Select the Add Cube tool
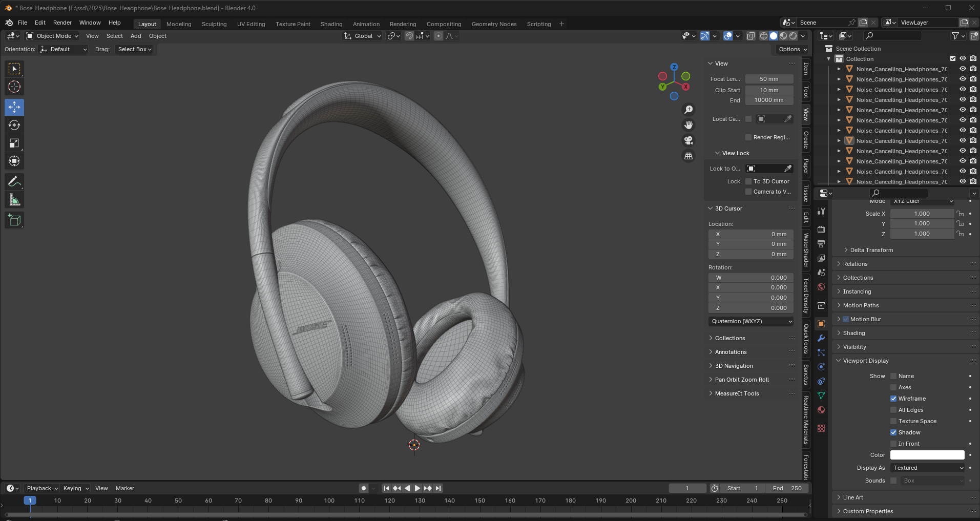Viewport: 980px width, 521px height. (x=14, y=220)
